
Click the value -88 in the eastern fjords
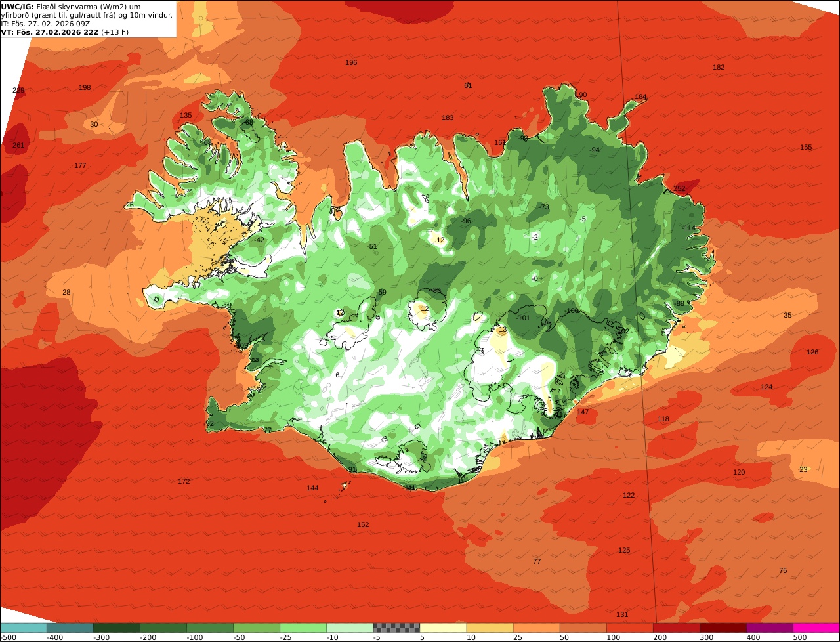coord(679,303)
